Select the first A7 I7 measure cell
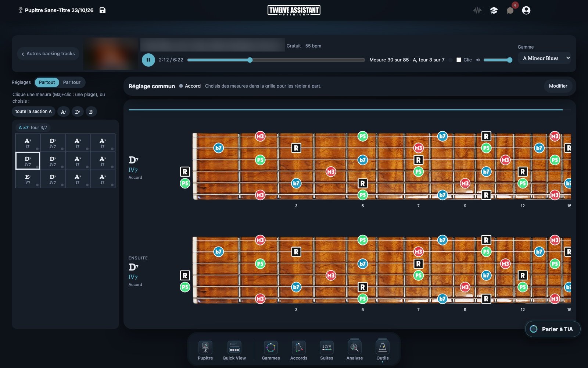Screen dimensions: 588x368 click(x=28, y=143)
